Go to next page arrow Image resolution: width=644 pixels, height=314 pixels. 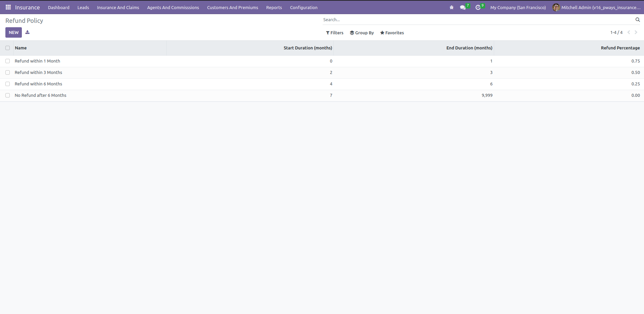click(636, 33)
